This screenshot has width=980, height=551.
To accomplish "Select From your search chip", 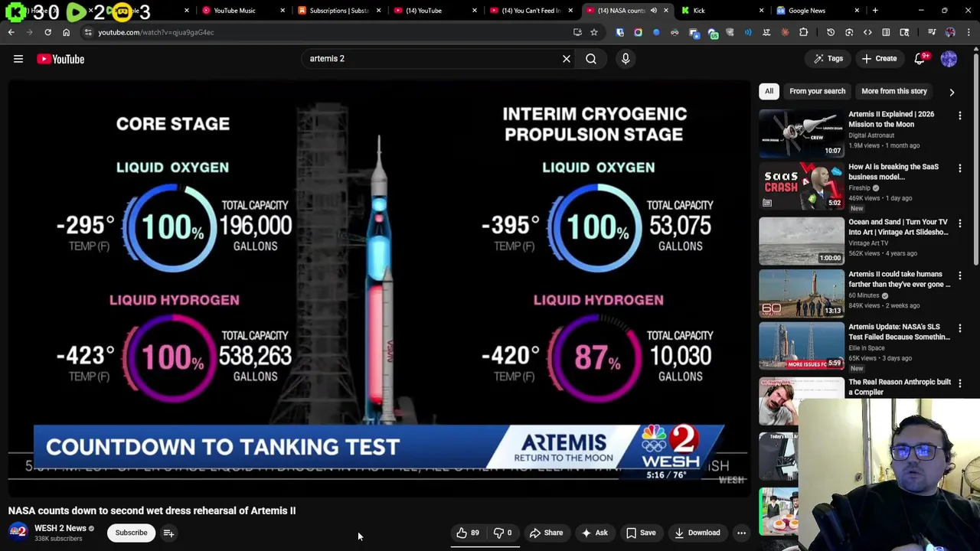I will click(817, 91).
